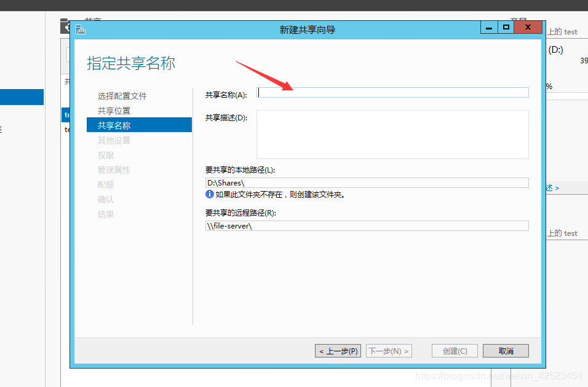
Task: Click inside the 共享描述 text area
Action: coord(392,135)
